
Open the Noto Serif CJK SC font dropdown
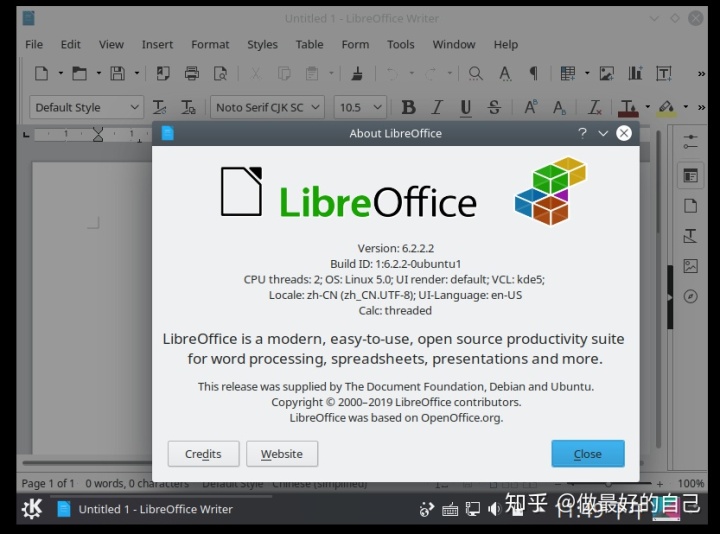click(x=315, y=107)
